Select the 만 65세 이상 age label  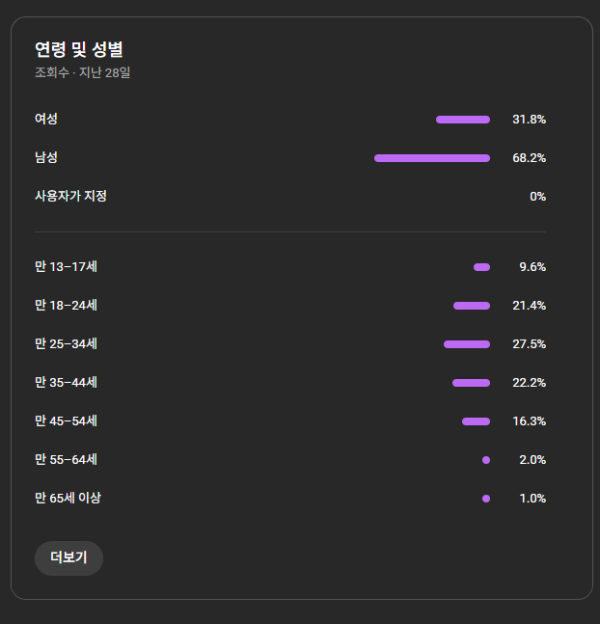(68, 498)
